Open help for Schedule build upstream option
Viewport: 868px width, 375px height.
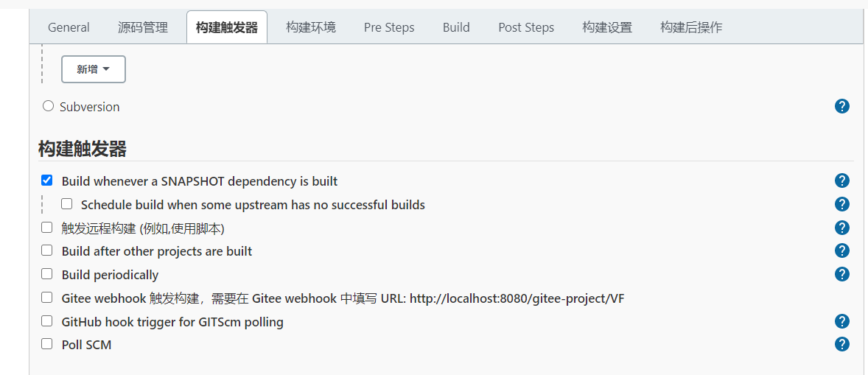coord(842,204)
